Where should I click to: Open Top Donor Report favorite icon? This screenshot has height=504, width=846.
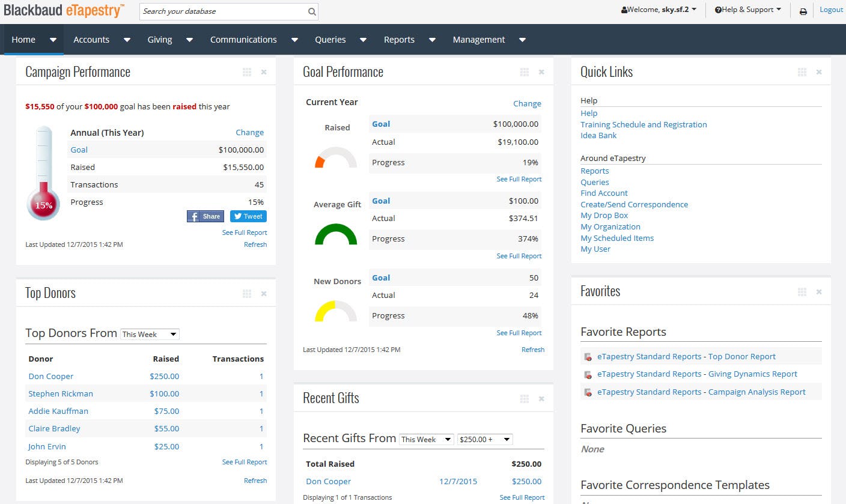pos(588,357)
